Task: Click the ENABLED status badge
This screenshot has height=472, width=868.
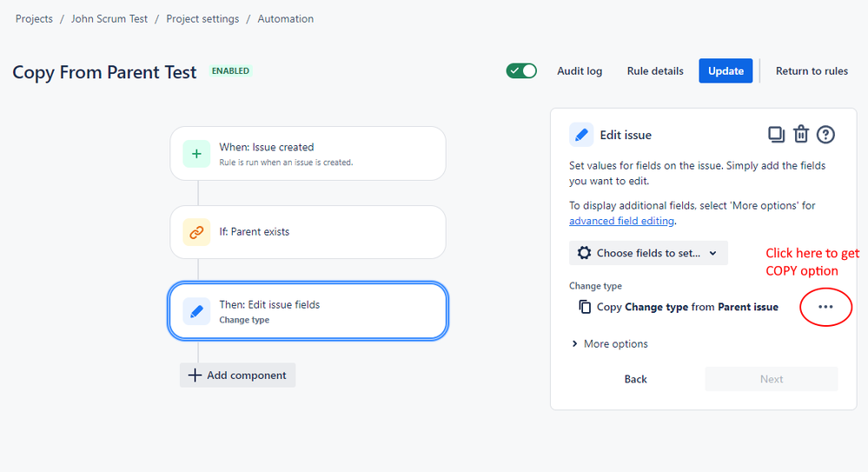Action: click(x=230, y=71)
